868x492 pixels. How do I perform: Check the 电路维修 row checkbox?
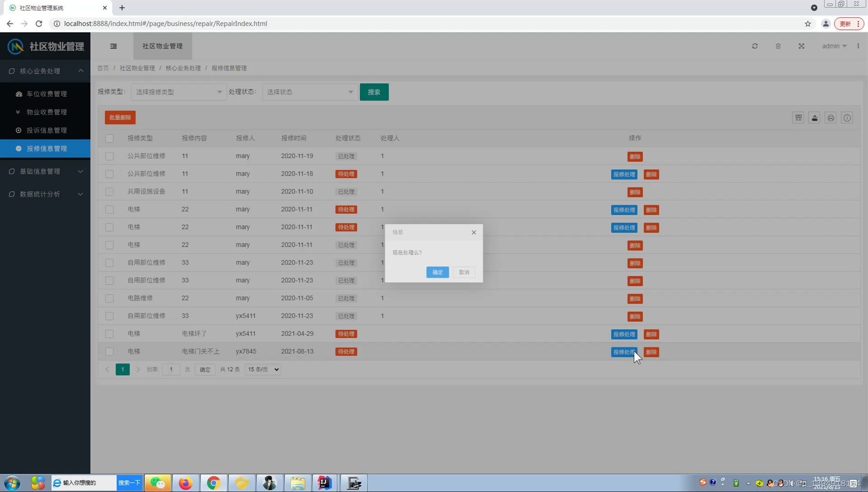pos(109,298)
